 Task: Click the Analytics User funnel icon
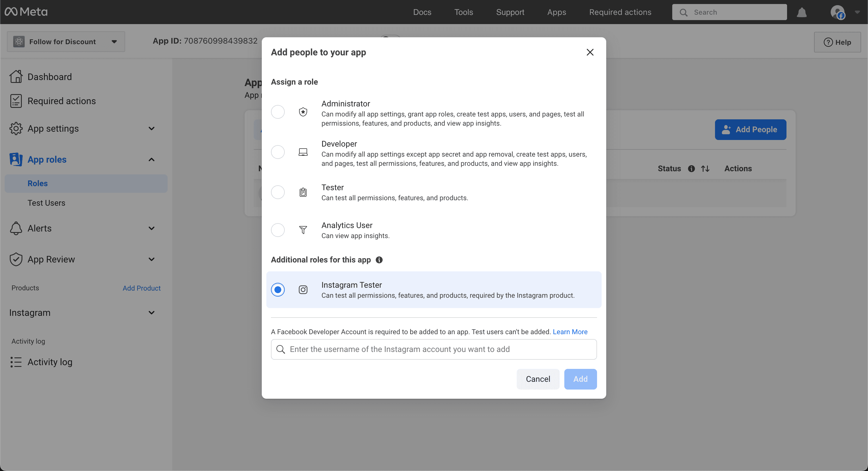point(303,230)
